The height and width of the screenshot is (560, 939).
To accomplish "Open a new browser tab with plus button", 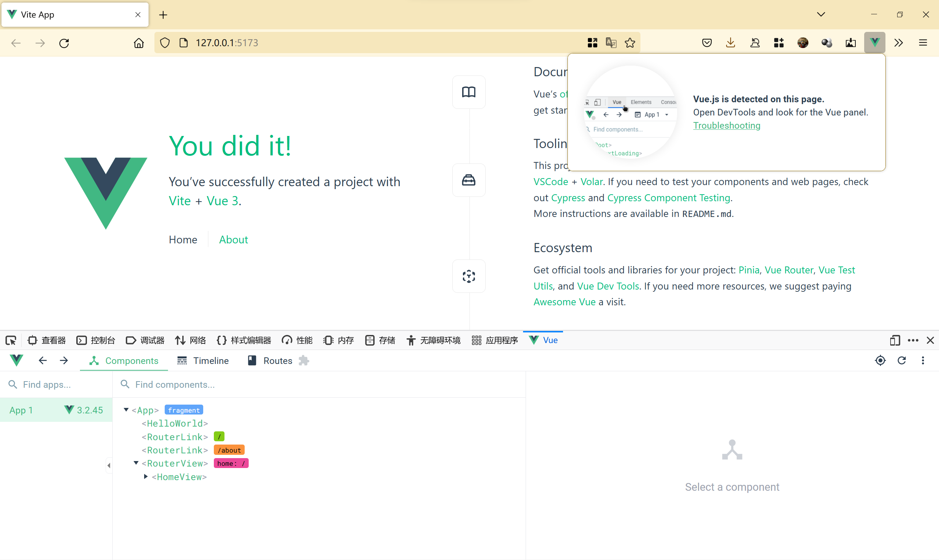I will (163, 15).
